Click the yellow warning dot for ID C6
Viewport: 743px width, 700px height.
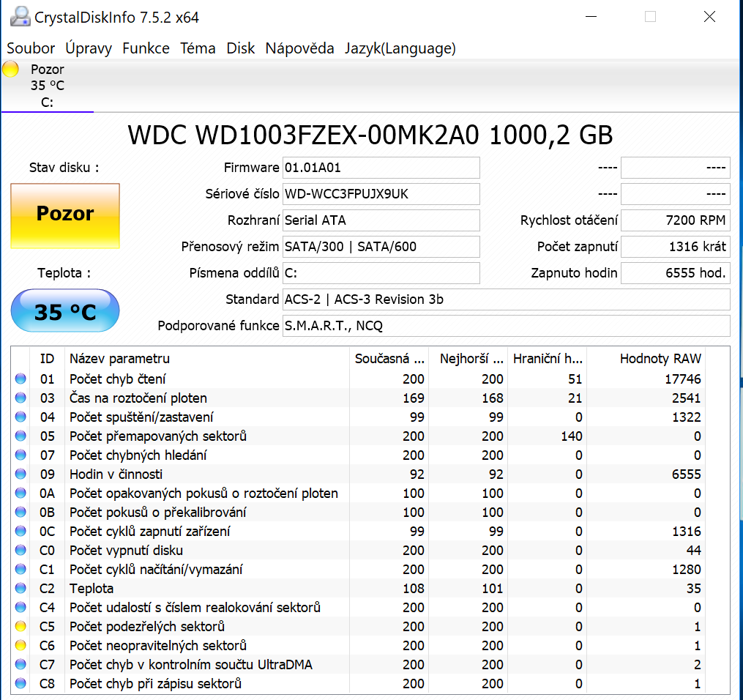tap(20, 645)
